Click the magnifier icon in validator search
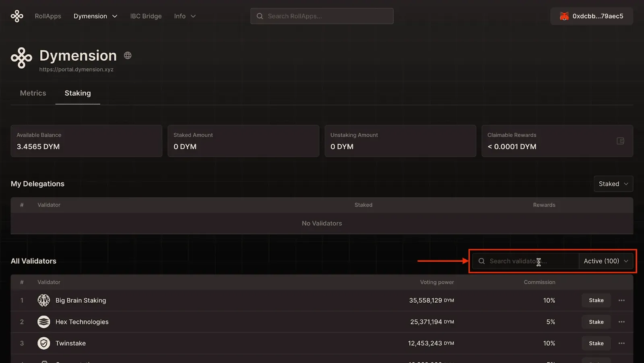Viewport: 644px width, 363px height. 481,261
